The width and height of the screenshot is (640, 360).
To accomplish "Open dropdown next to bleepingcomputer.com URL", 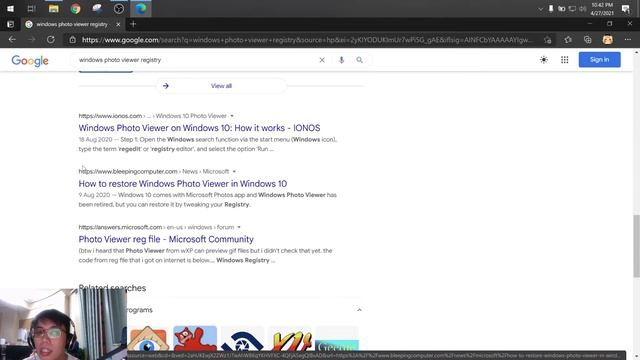I will (x=234, y=171).
